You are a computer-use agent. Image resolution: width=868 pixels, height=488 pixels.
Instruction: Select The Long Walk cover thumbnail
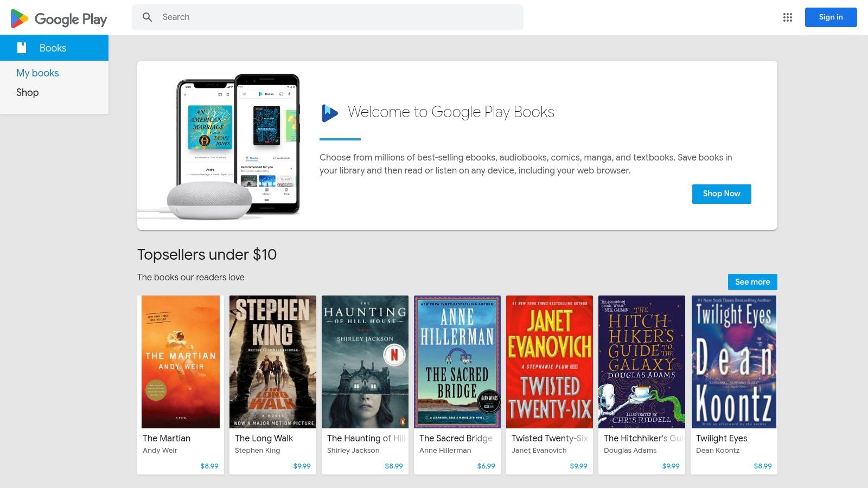tap(272, 362)
